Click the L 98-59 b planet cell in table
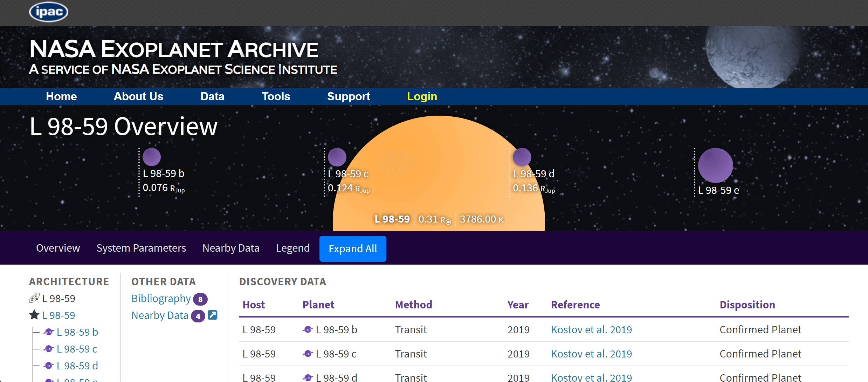Image resolution: width=868 pixels, height=382 pixels. click(x=330, y=329)
